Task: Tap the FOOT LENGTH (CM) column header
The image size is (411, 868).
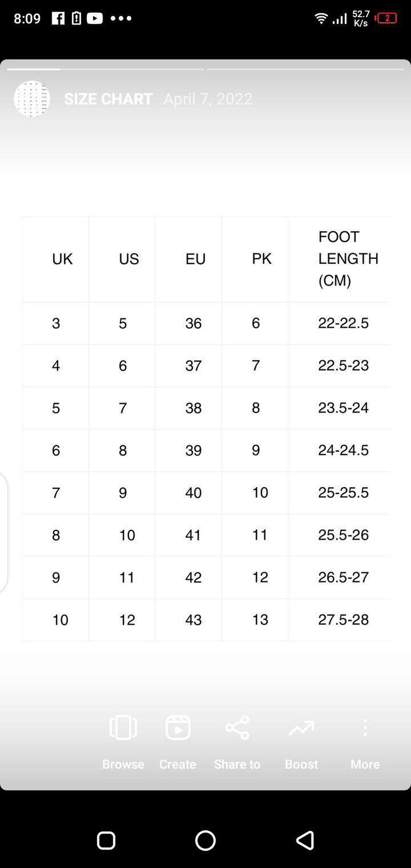Action: pyautogui.click(x=348, y=259)
